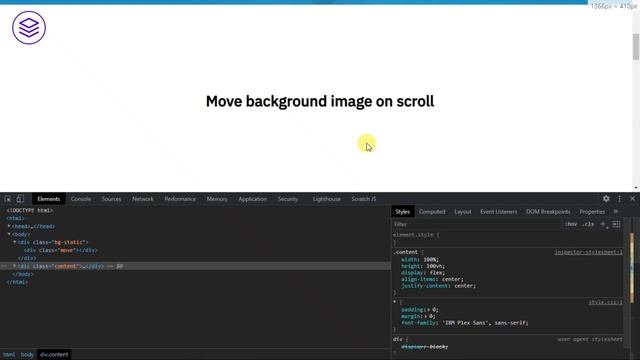Open the Memory tab

tap(217, 199)
